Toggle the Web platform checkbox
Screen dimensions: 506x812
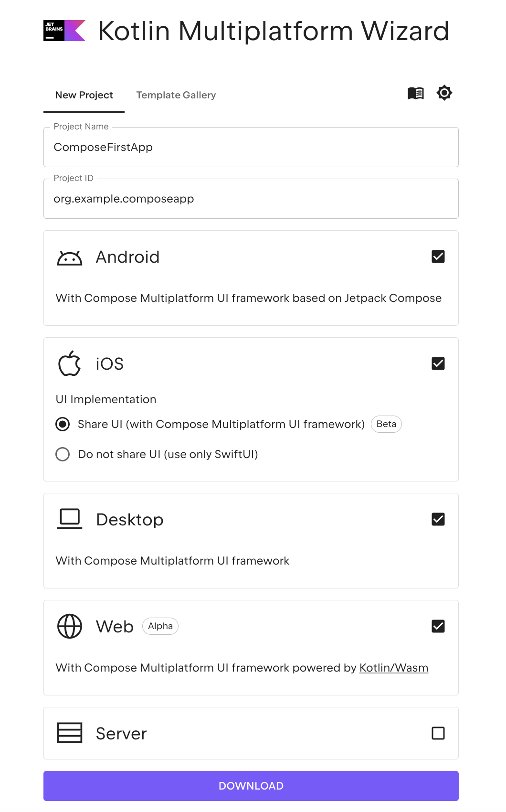(438, 626)
